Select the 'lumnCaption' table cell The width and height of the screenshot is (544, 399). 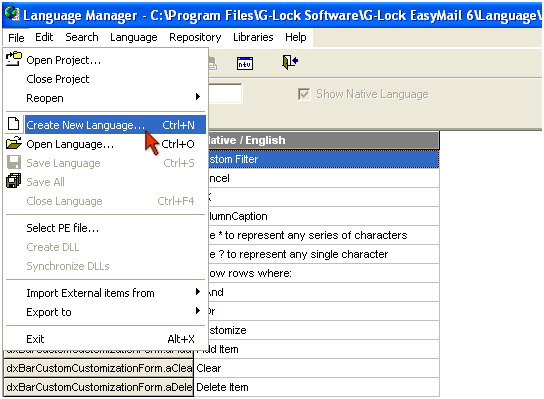tap(323, 216)
